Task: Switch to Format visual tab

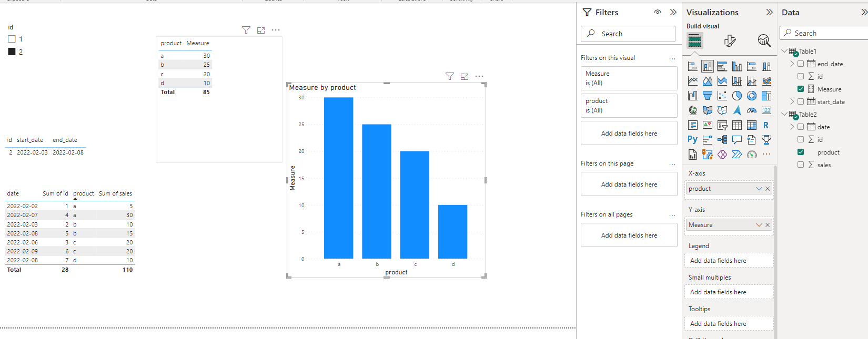Action: click(x=730, y=40)
